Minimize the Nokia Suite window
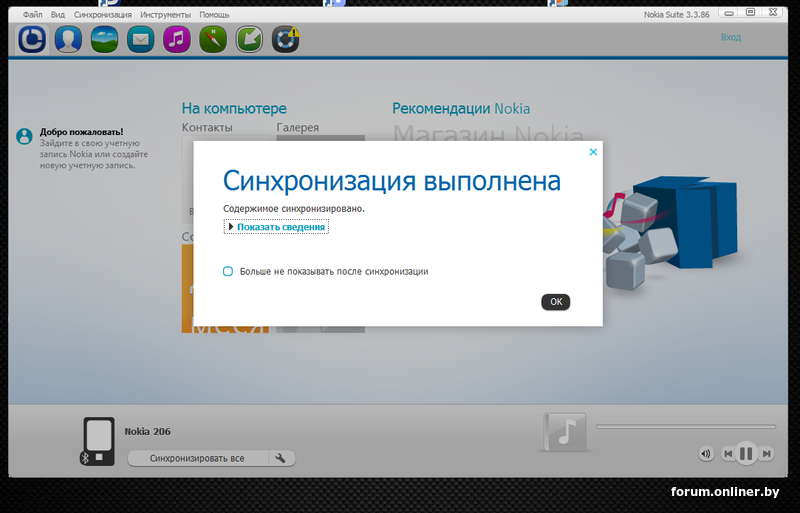The image size is (800, 513). tap(729, 12)
